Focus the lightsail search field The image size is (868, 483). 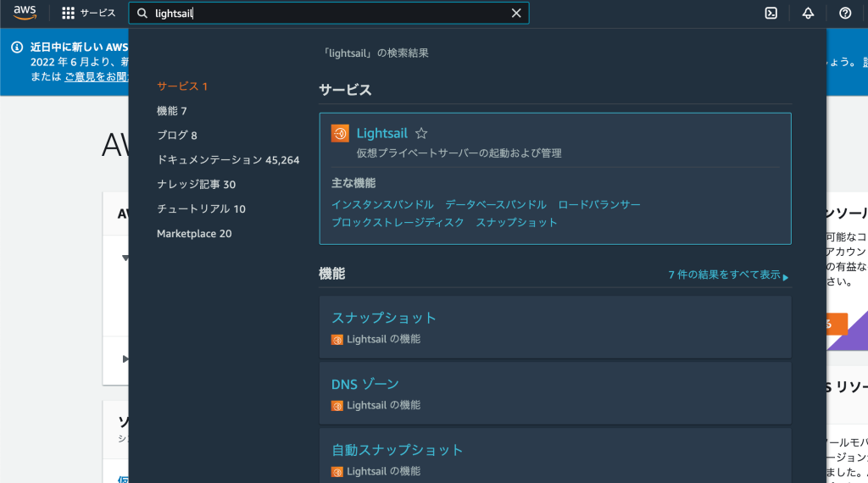330,14
